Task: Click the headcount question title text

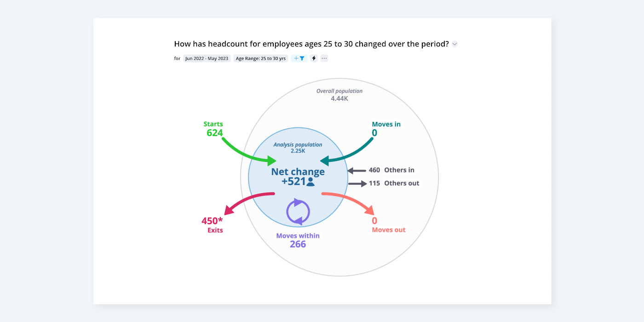Action: (x=311, y=44)
